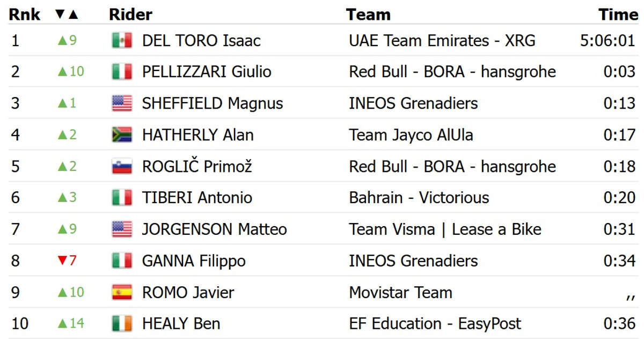The image size is (644, 339).
Task: Click the red down arrow for Ganna
Action: coord(62,261)
